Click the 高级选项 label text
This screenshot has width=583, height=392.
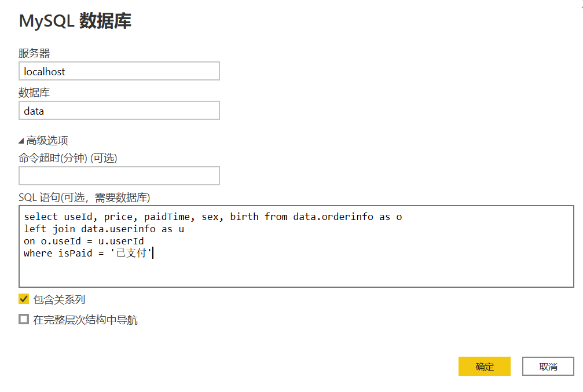tap(47, 141)
